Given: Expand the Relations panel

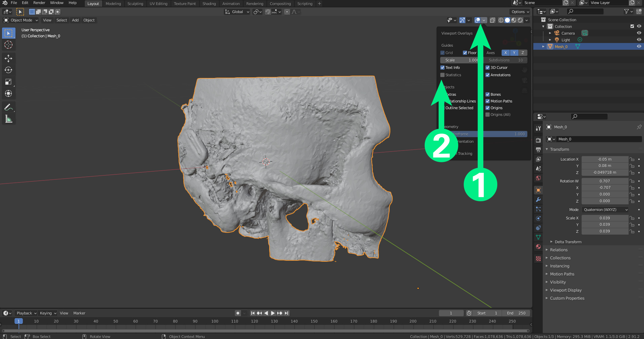Looking at the screenshot, I should [x=559, y=250].
